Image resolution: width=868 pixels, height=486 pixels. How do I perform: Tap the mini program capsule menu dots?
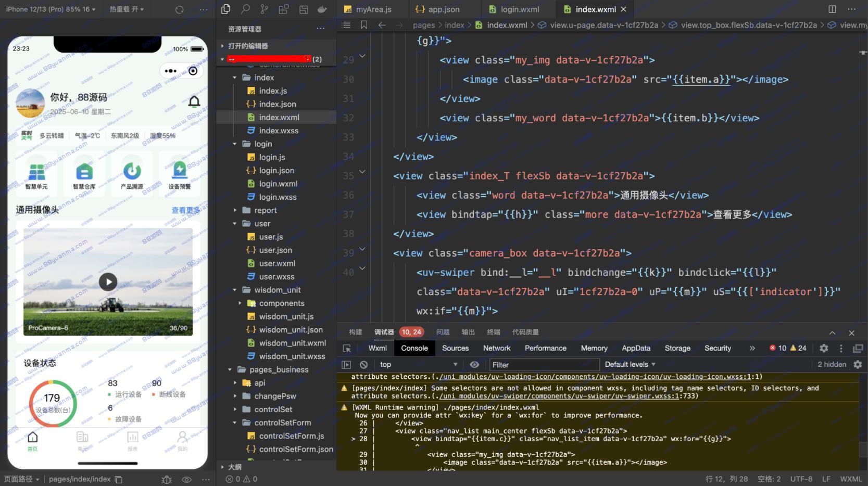pos(170,71)
